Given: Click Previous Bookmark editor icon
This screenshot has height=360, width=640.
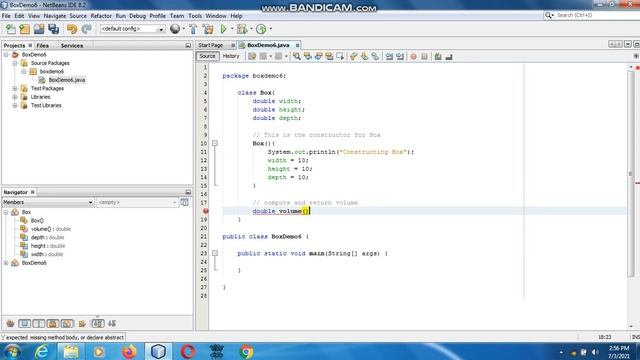Looking at the screenshot, I should click(353, 56).
